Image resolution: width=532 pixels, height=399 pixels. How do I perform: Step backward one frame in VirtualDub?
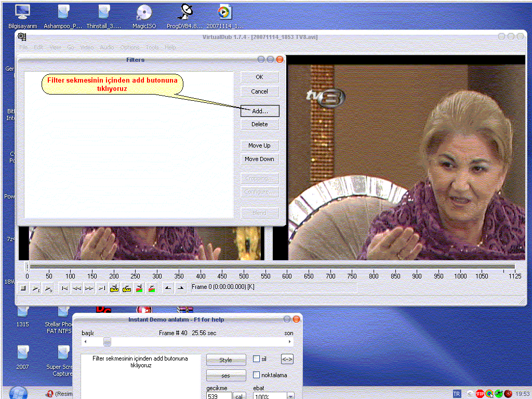pyautogui.click(x=77, y=288)
